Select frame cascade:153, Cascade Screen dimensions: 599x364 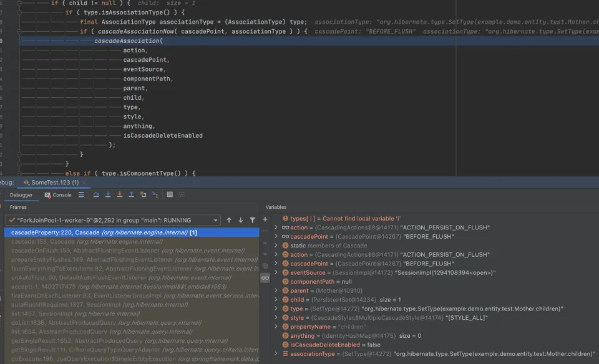coord(132,241)
